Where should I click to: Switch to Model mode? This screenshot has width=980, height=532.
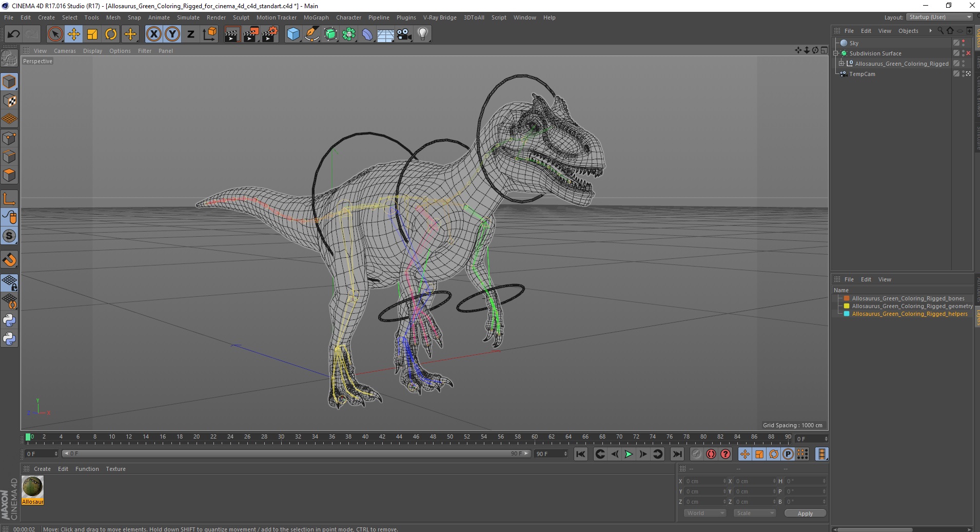click(9, 82)
